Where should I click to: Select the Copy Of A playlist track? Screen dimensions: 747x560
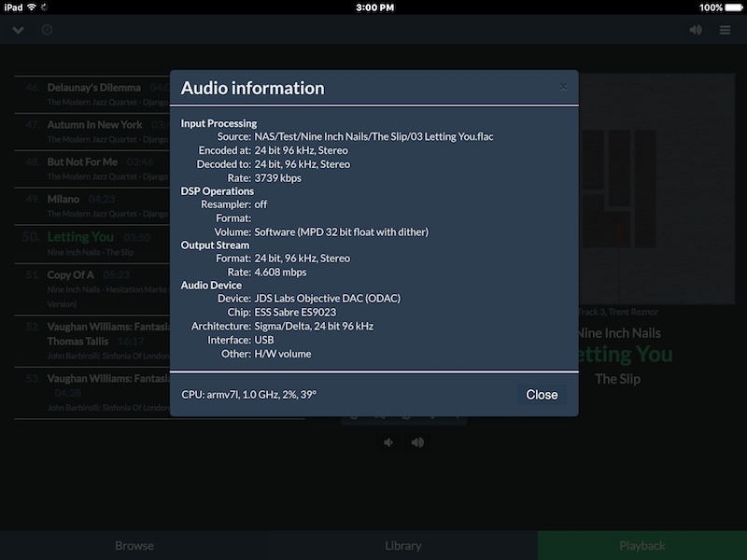click(92, 288)
